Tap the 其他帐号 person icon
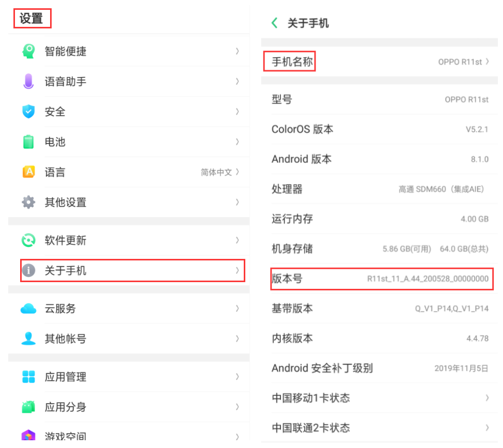 pyautogui.click(x=28, y=338)
